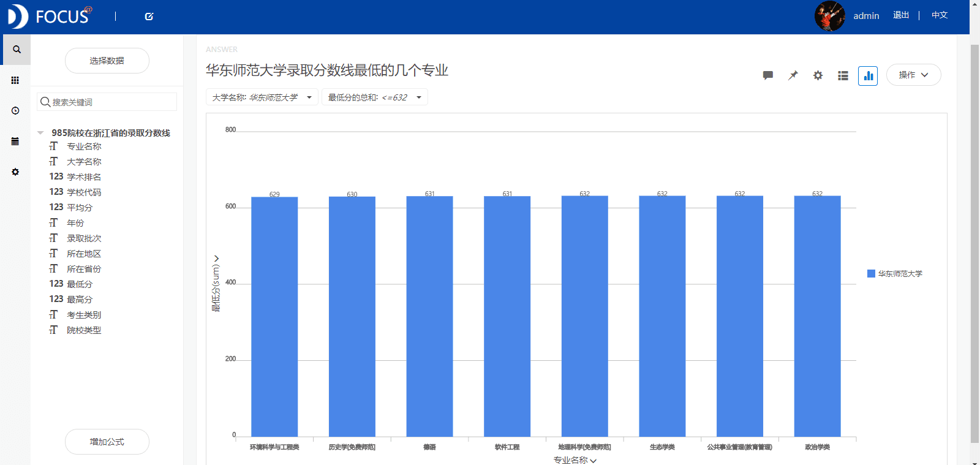Click the pin icon above chart

793,75
